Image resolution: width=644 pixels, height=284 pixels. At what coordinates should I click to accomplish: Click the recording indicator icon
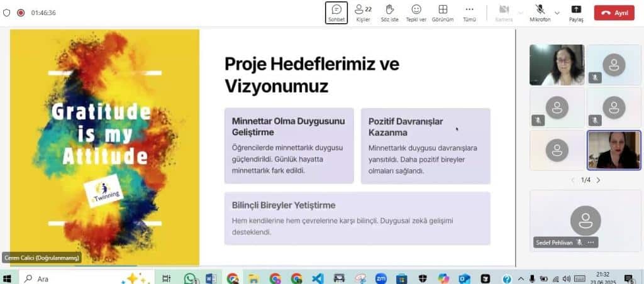pyautogui.click(x=21, y=12)
